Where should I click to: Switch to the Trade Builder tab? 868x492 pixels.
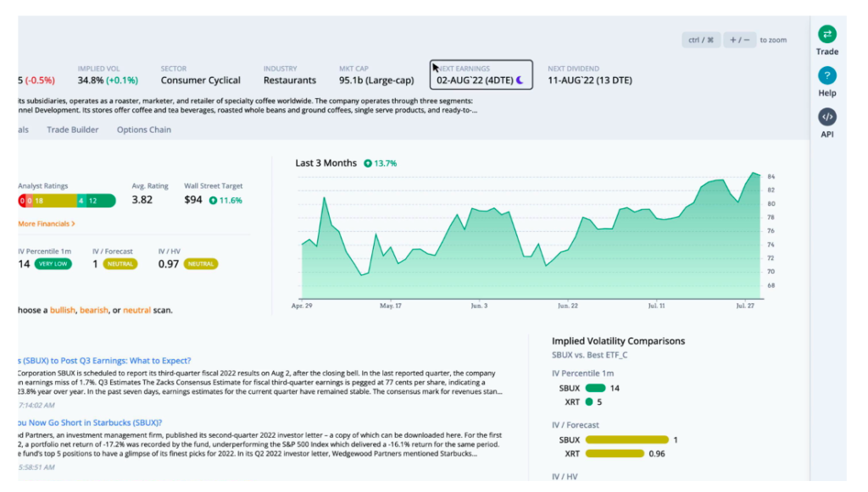click(73, 130)
